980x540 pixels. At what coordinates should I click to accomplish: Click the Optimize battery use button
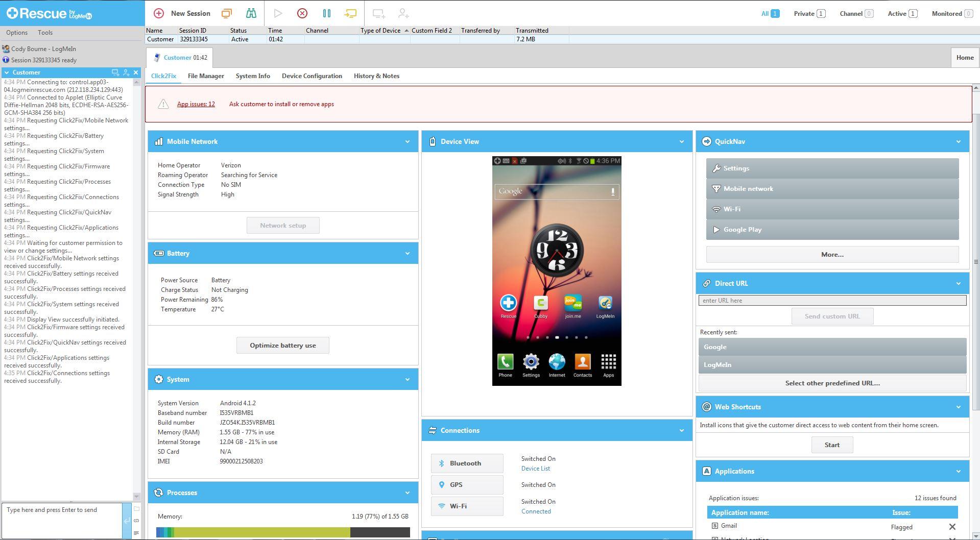click(282, 345)
